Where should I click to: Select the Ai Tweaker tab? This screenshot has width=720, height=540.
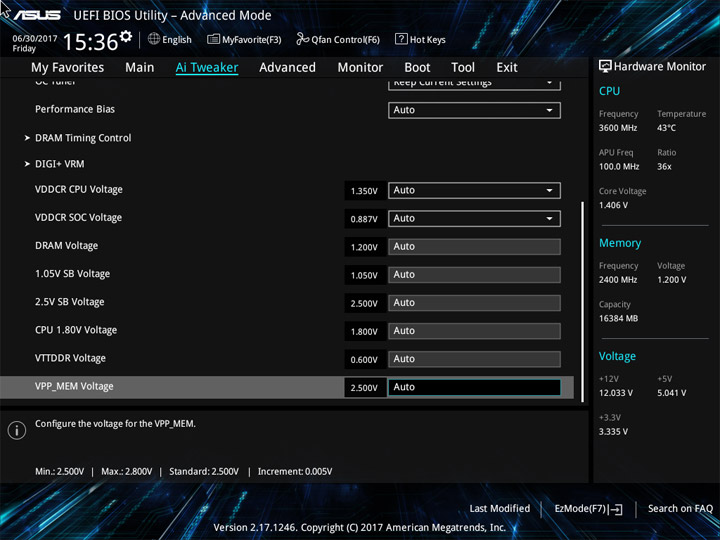(x=207, y=68)
